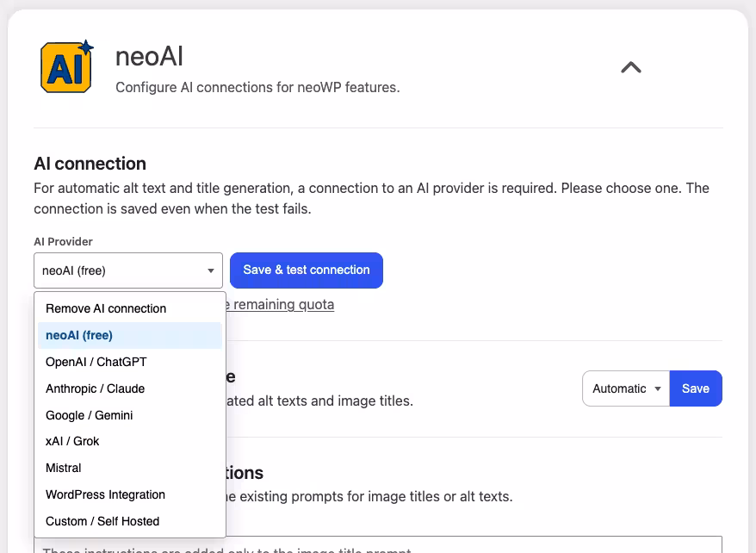Click the image title instructions text field
Image resolution: width=756 pixels, height=553 pixels.
(378, 544)
